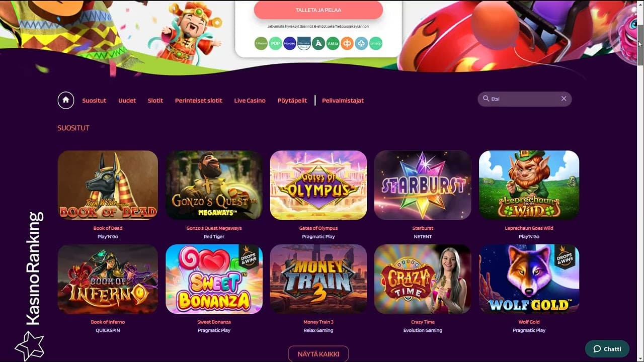644x362 pixels.
Task: Select the POP Pankki bank icon
Action: click(x=275, y=43)
